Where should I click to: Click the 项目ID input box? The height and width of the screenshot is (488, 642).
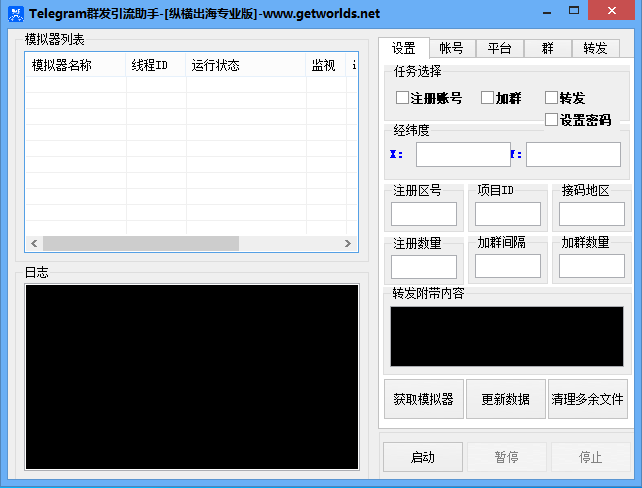pos(508,214)
